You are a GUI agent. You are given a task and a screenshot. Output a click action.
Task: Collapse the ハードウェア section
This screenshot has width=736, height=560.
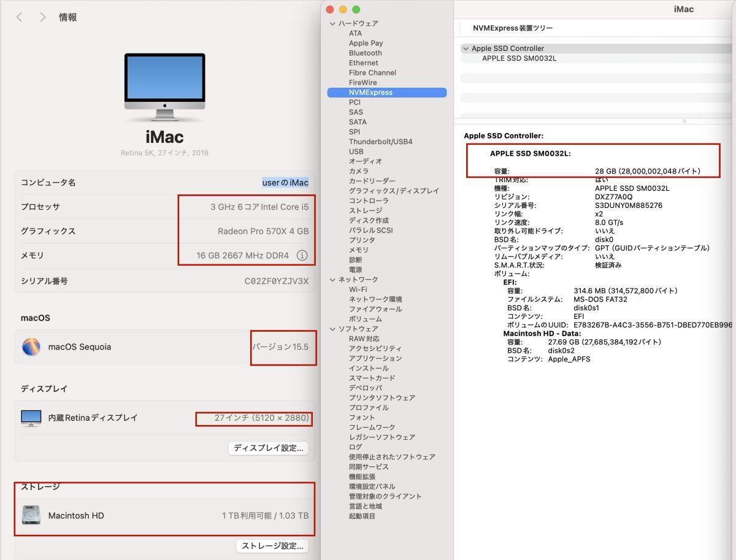pos(332,23)
